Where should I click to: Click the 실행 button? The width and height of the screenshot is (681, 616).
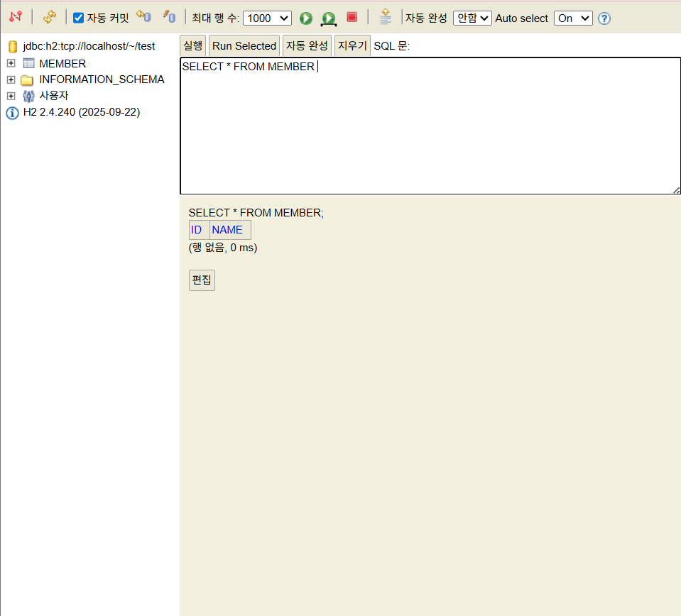193,45
